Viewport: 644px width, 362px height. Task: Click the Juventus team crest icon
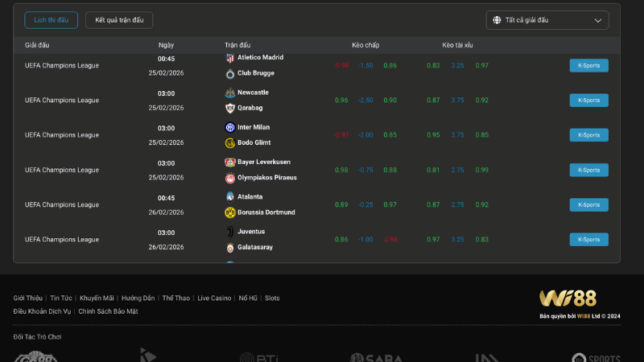(x=229, y=232)
